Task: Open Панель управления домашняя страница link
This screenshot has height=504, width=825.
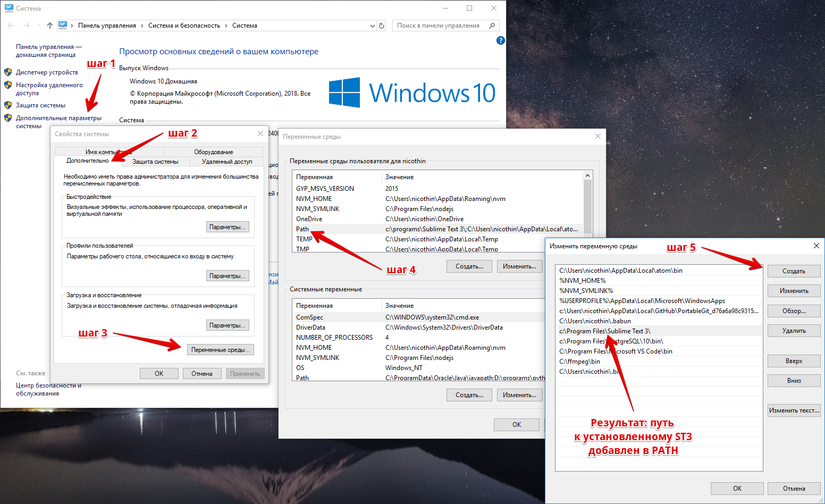Action: (48, 51)
